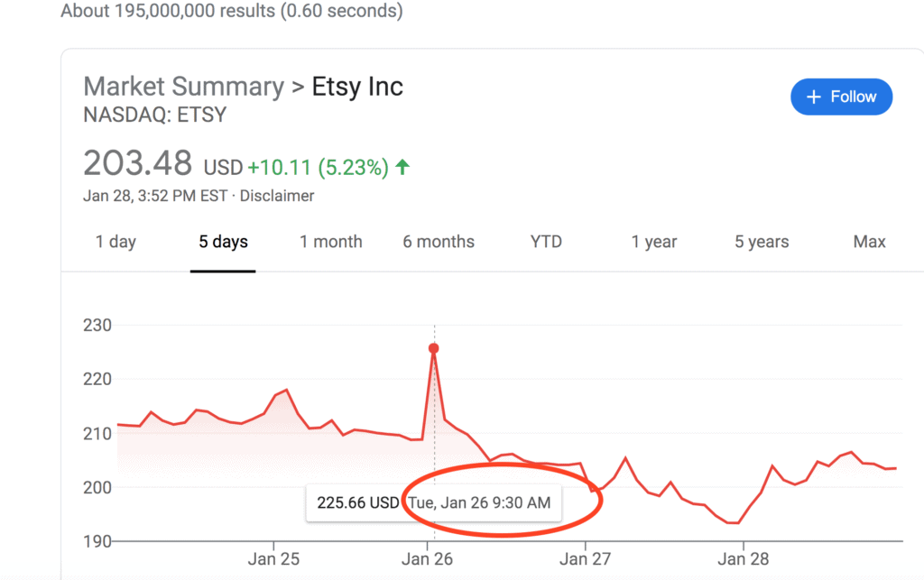Viewport: 924px width, 580px height.
Task: Click the Market Summary breadcrumb link
Action: (x=183, y=87)
